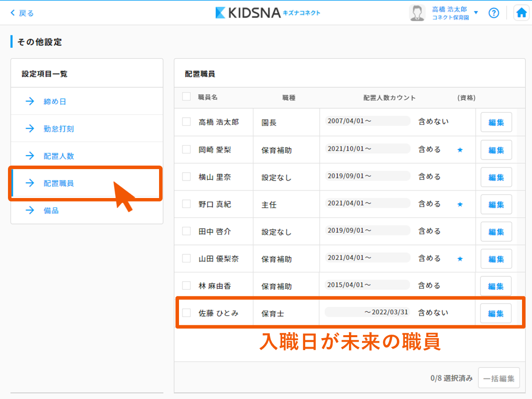Open the 備品 settings item
Screen dimensions: 532x399
coord(51,210)
